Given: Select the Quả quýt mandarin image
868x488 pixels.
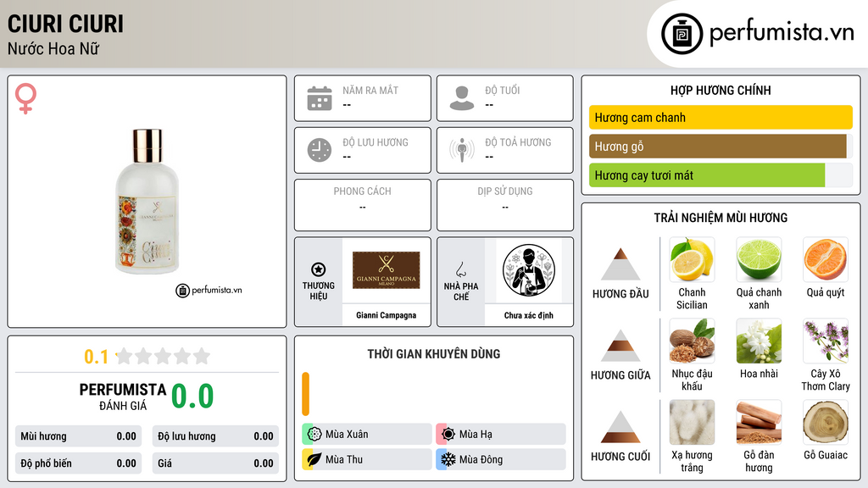Looking at the screenshot, I should 826,259.
